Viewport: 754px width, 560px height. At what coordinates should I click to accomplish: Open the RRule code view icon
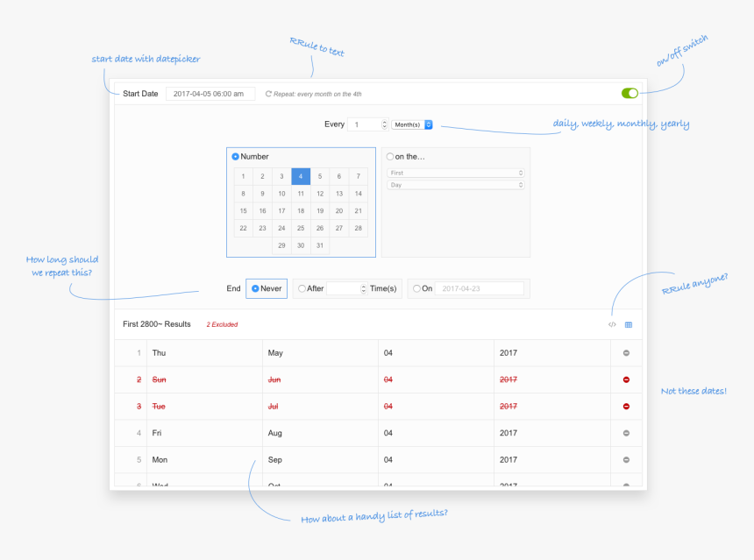(x=612, y=324)
